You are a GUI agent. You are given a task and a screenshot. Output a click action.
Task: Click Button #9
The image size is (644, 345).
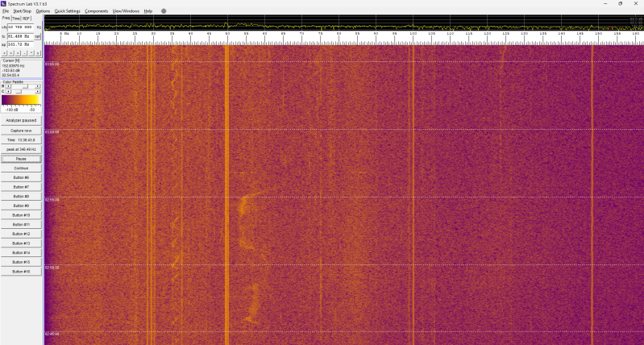(21, 206)
